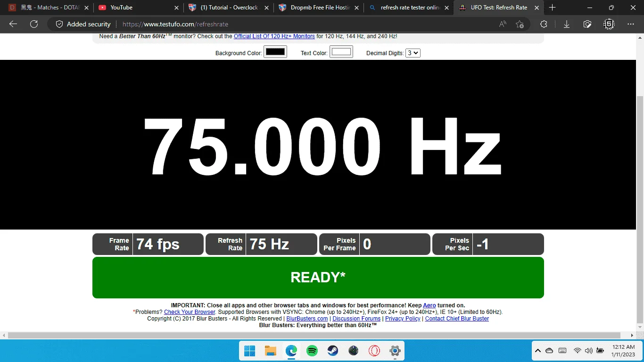The width and height of the screenshot is (644, 362).
Task: Close the refresh rate tester search tab
Action: (x=446, y=8)
